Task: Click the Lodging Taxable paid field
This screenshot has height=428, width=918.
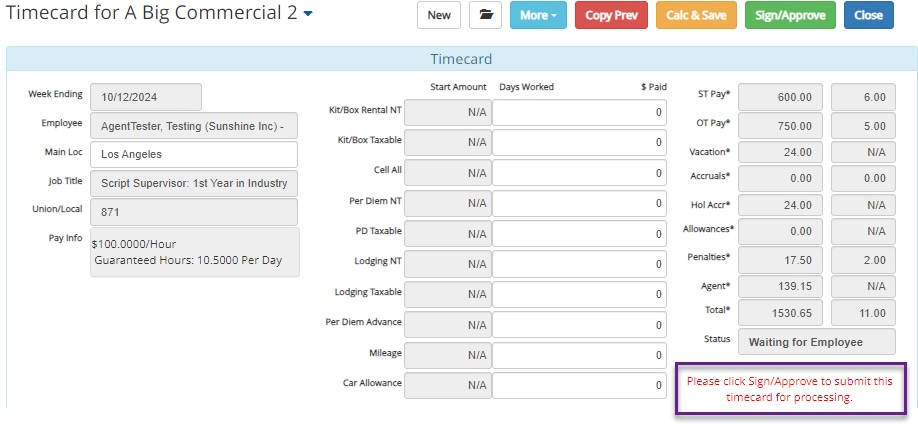Action: 579,295
